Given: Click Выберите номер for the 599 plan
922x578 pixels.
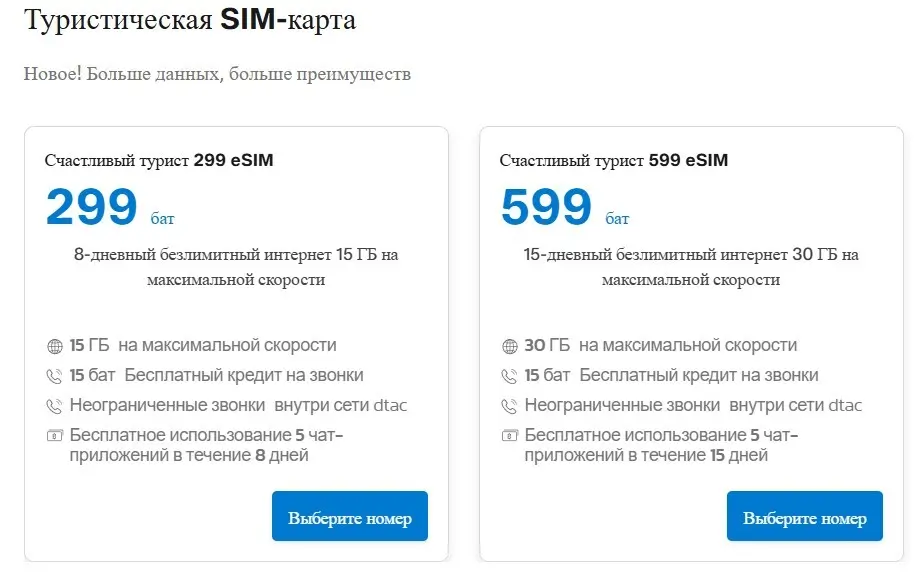Looking at the screenshot, I should 805,516.
